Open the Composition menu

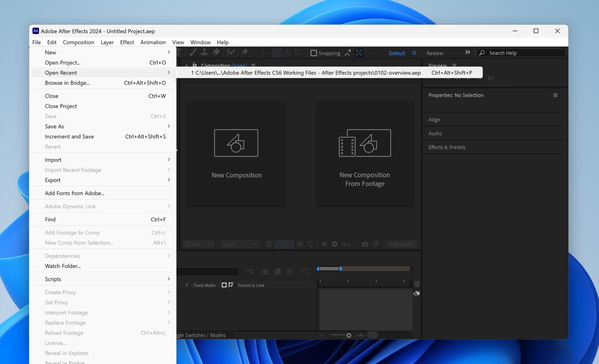(78, 42)
